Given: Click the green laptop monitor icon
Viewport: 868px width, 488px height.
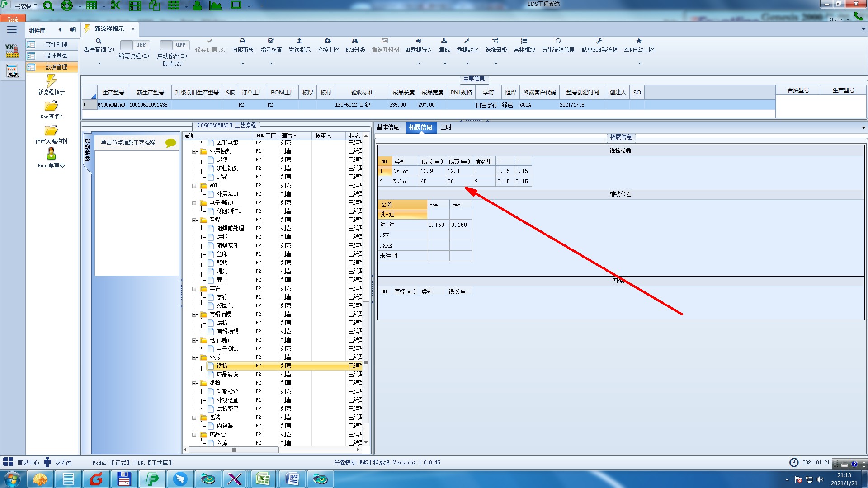Looking at the screenshot, I should (x=236, y=5).
